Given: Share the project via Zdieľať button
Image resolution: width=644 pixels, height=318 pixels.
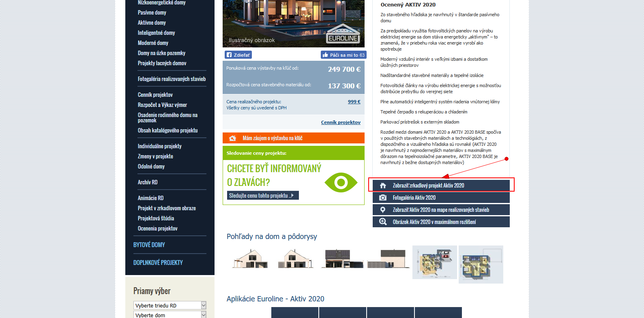Looking at the screenshot, I should tap(238, 55).
